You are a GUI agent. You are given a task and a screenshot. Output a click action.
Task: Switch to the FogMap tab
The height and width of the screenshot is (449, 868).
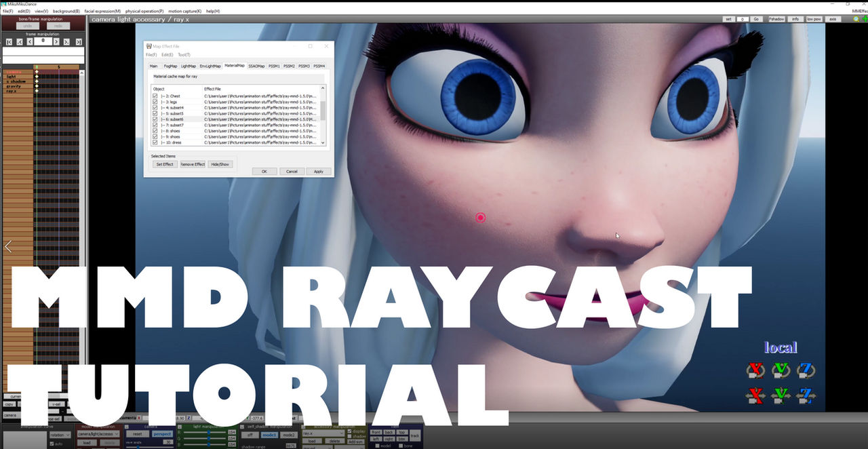click(170, 66)
